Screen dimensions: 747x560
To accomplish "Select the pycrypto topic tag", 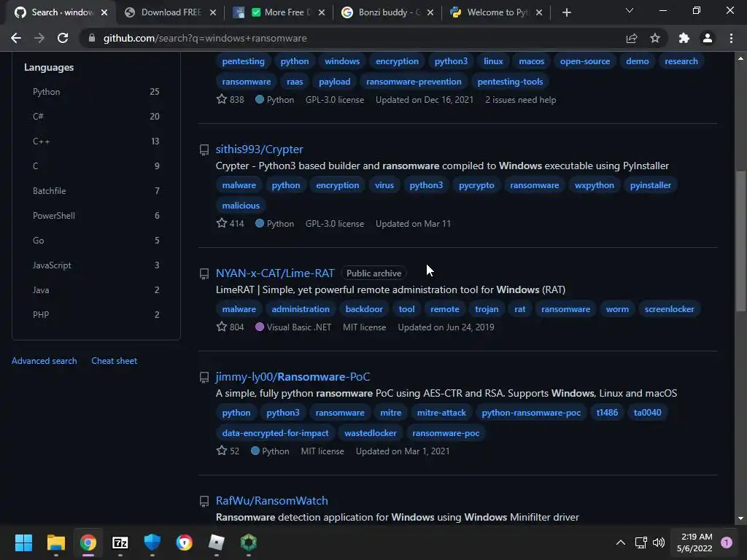I will [476, 184].
